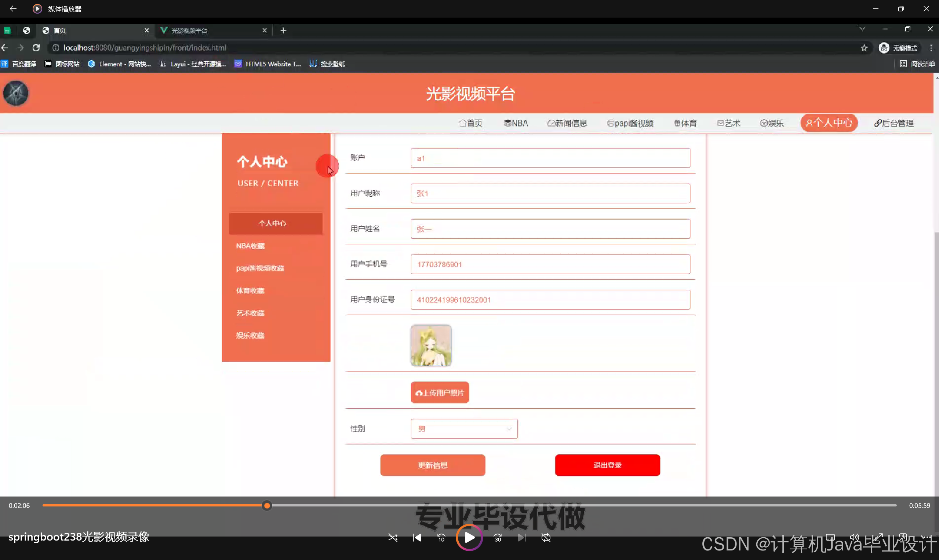This screenshot has width=939, height=560.
Task: Go to previous track
Action: [417, 538]
